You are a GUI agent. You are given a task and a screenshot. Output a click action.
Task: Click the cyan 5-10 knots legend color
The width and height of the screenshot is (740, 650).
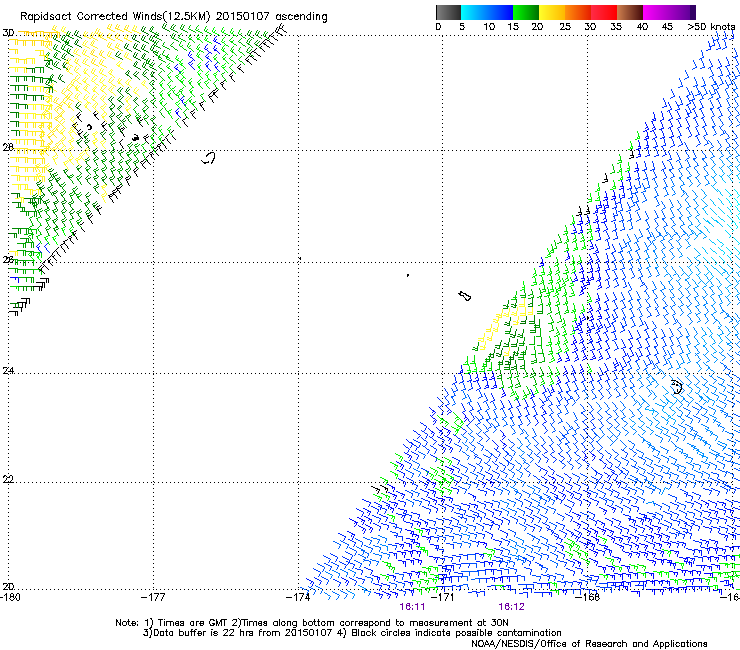tap(474, 12)
